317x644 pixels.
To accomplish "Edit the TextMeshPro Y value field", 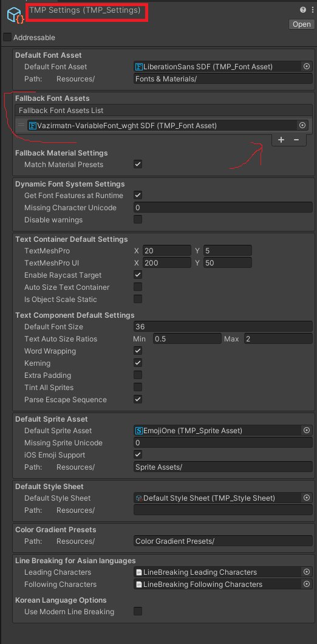I will point(227,250).
